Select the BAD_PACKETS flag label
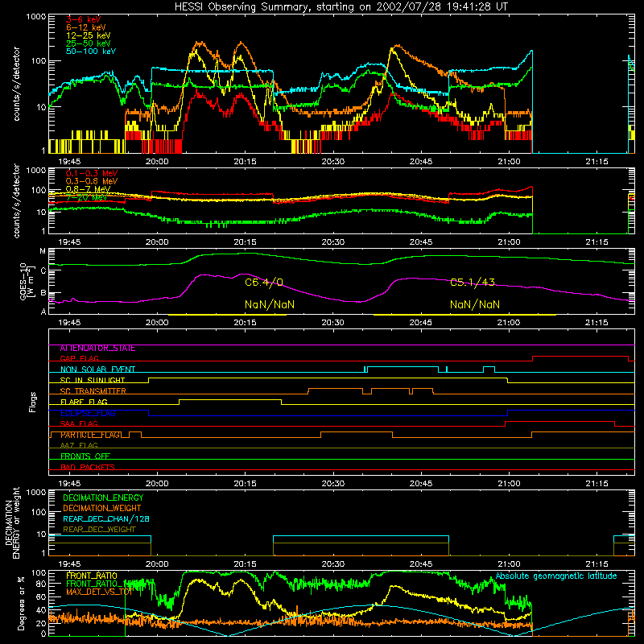 pyautogui.click(x=88, y=467)
